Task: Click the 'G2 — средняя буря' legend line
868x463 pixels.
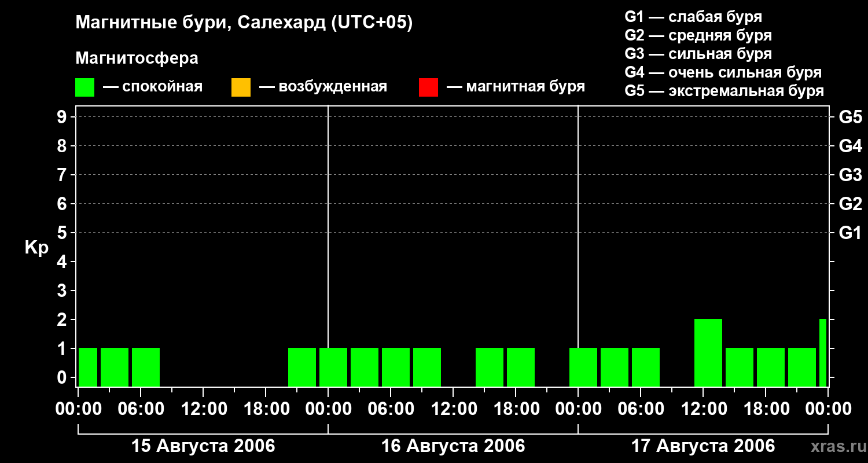Action: click(x=698, y=35)
